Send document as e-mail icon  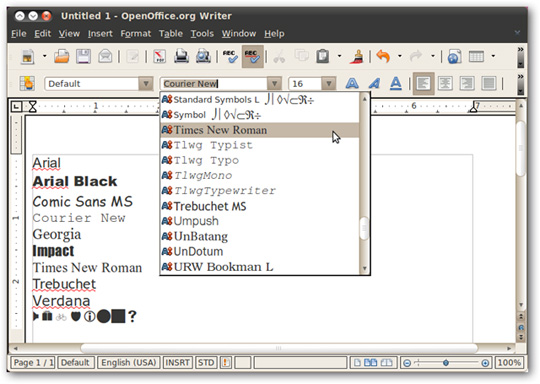105,56
